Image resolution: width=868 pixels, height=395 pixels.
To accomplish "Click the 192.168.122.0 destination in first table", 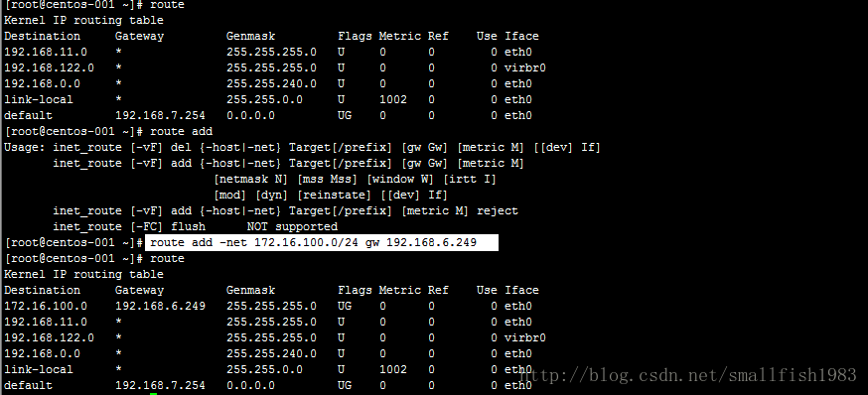I will click(x=49, y=68).
